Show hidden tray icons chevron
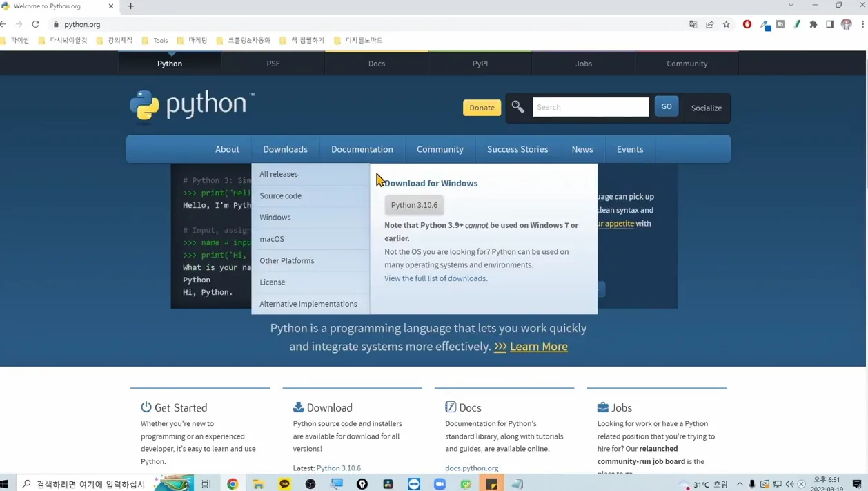This screenshot has width=868, height=491. click(740, 484)
